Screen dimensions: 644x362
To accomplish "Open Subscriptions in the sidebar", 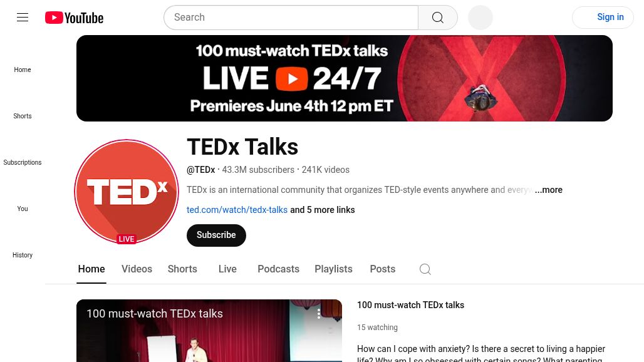I will 23,163.
